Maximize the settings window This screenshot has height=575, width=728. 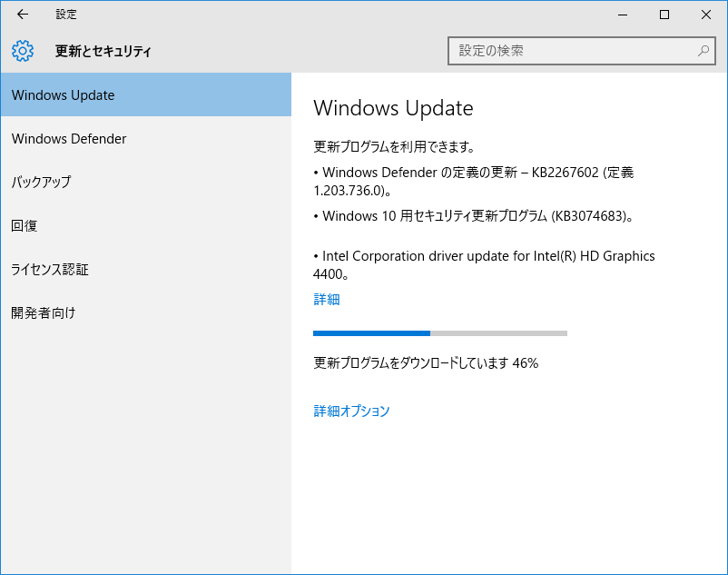pyautogui.click(x=664, y=15)
